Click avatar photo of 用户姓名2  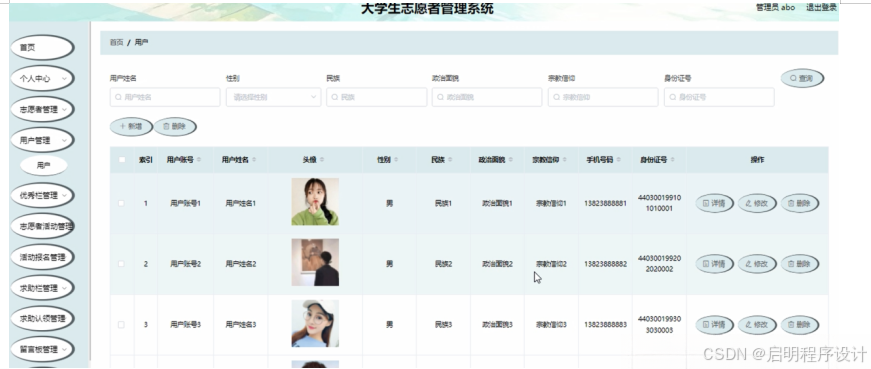315,262
